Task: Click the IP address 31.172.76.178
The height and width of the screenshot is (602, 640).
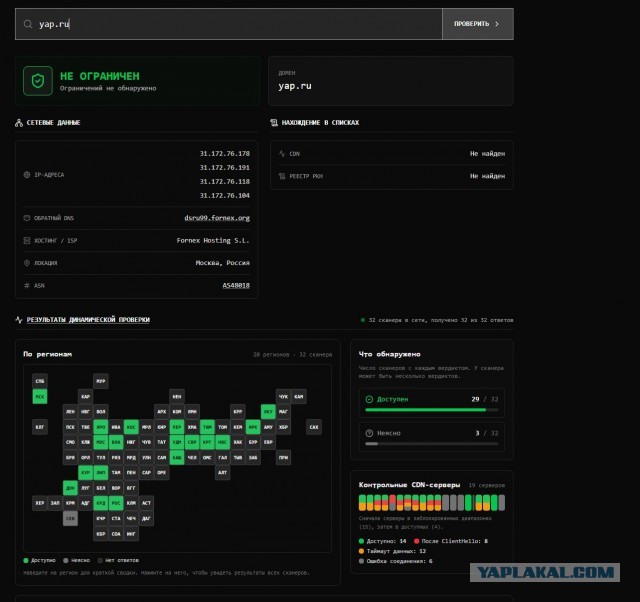Action: pyautogui.click(x=225, y=154)
